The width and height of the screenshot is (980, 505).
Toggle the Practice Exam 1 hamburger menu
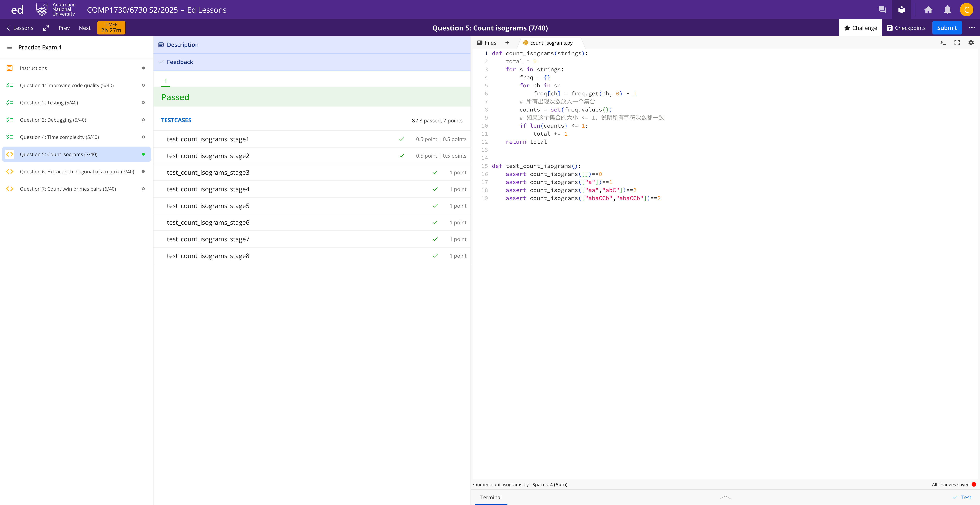(x=10, y=47)
